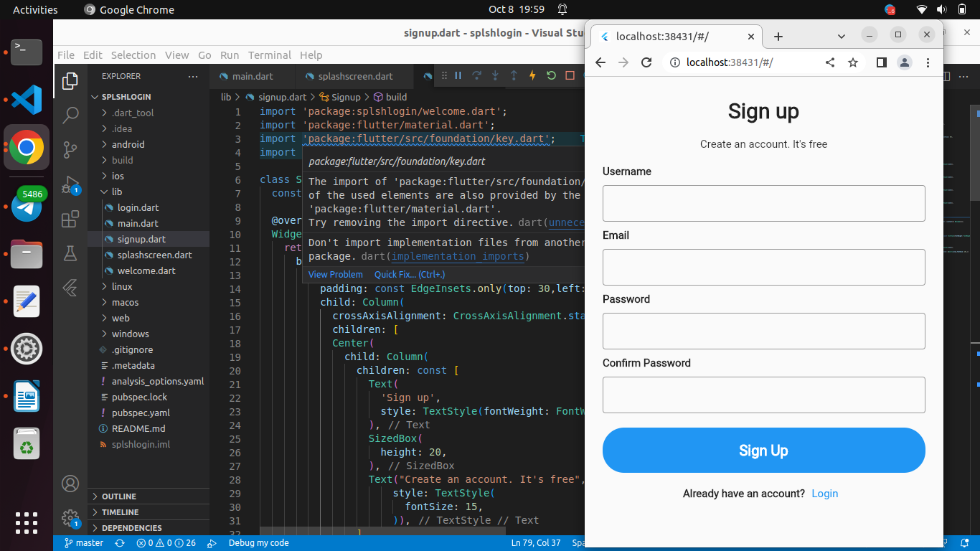Click the Sign Up button
This screenshot has height=551, width=980.
[x=763, y=450]
